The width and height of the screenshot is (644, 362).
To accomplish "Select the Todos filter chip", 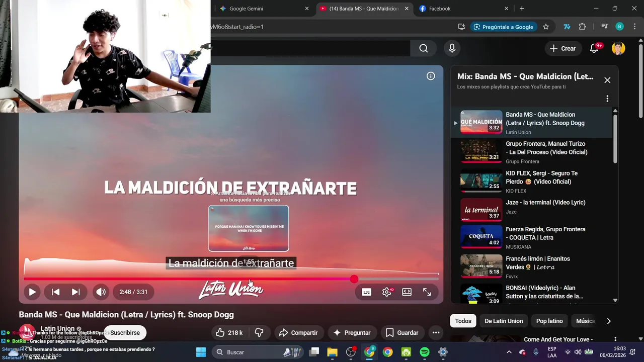I will (x=463, y=321).
